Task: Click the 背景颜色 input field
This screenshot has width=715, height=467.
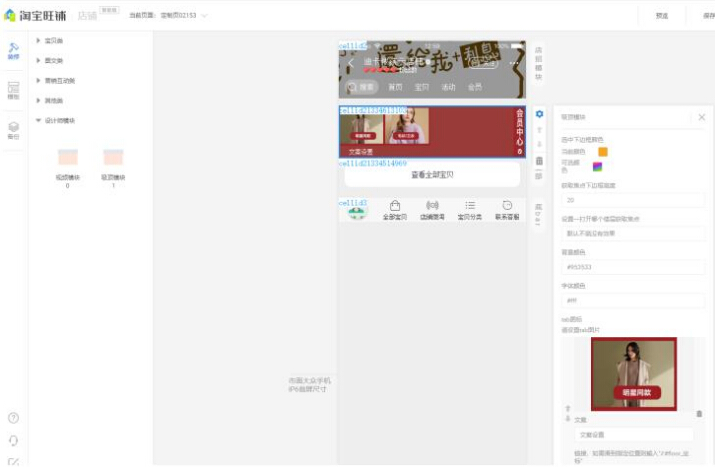Action: tap(632, 267)
